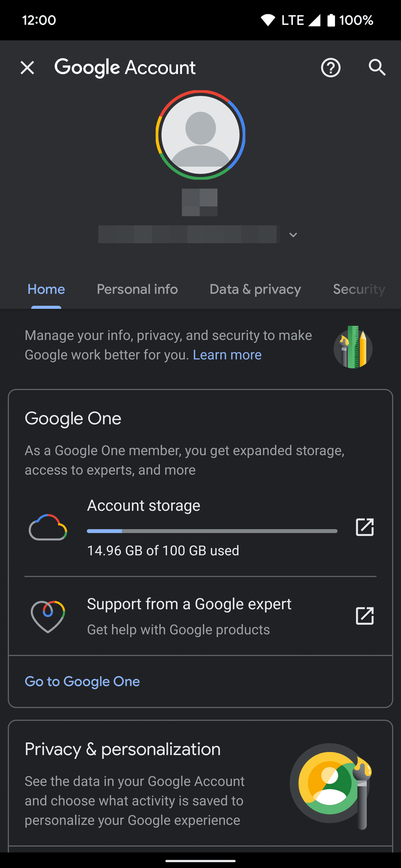Tap Go to Google One link
The height and width of the screenshot is (868, 401).
[x=82, y=681]
